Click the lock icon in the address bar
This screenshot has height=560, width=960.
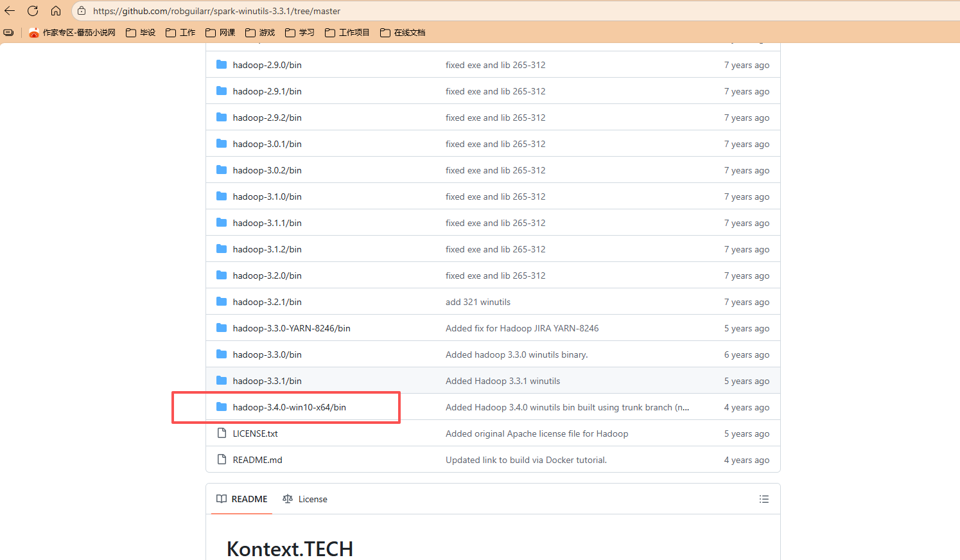[81, 10]
